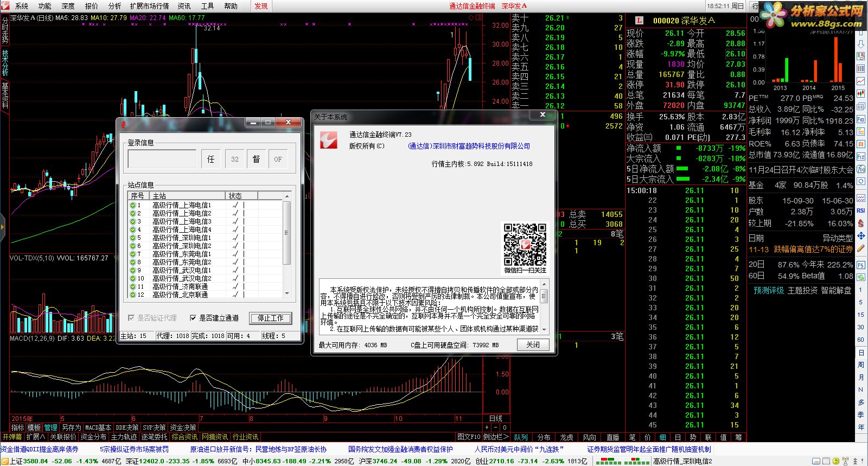
Task: Click the 主题投资 link
Action: pyautogui.click(x=802, y=290)
